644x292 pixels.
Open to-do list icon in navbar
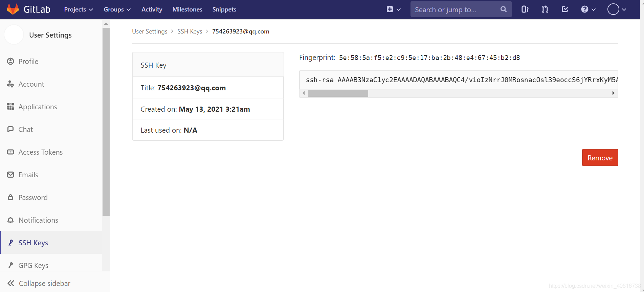565,9
